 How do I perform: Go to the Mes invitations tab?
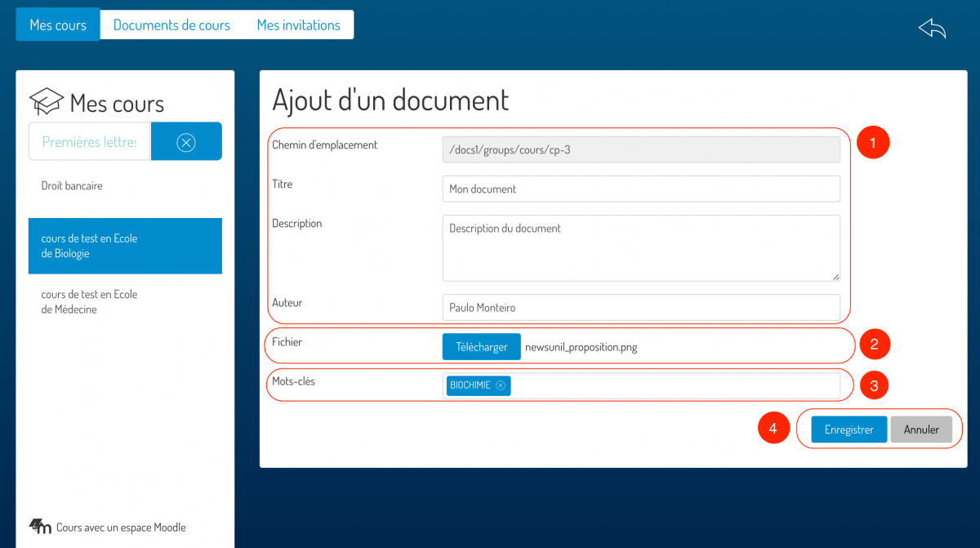pyautogui.click(x=298, y=25)
